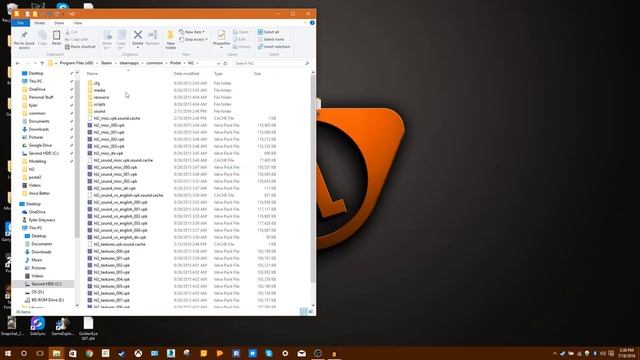This screenshot has height=360, width=640.
Task: Click the Select all command
Action: point(269,32)
